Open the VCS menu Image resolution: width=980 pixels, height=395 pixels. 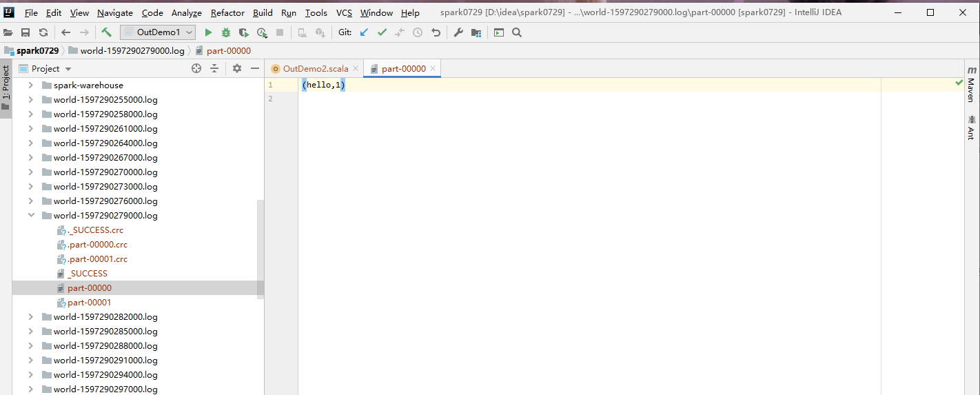344,12
